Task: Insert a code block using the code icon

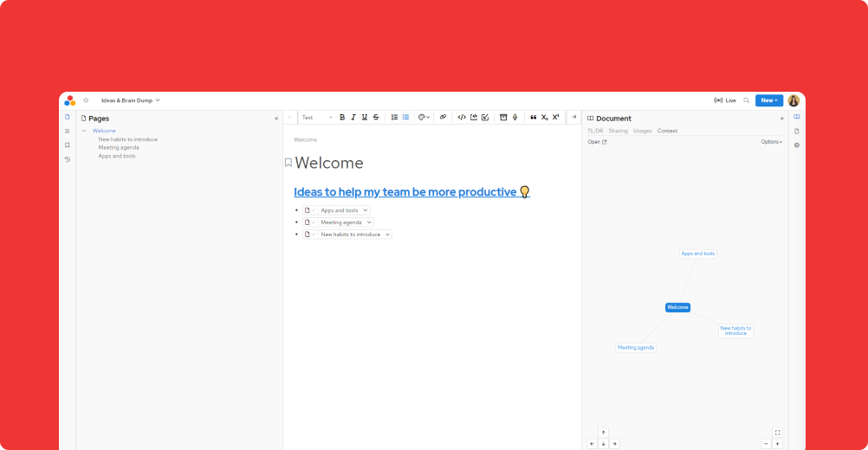Action: tap(462, 117)
